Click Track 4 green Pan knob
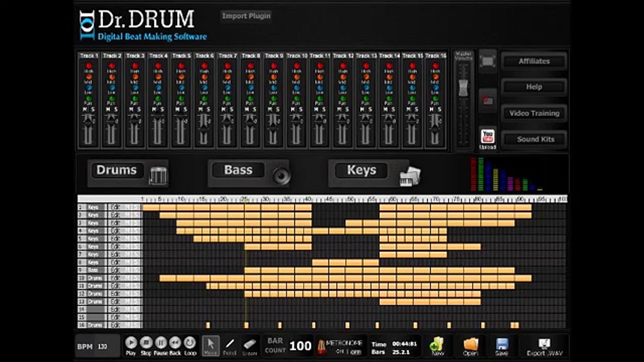Image resolution: width=644 pixels, height=362 pixels. tap(158, 99)
